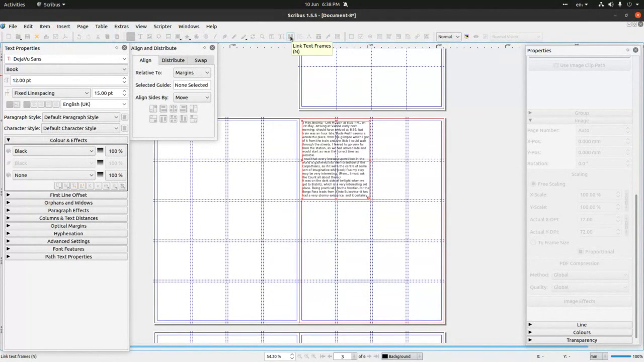Select the Rotate item tool
Screen dimensions: 644x362
coord(253,37)
